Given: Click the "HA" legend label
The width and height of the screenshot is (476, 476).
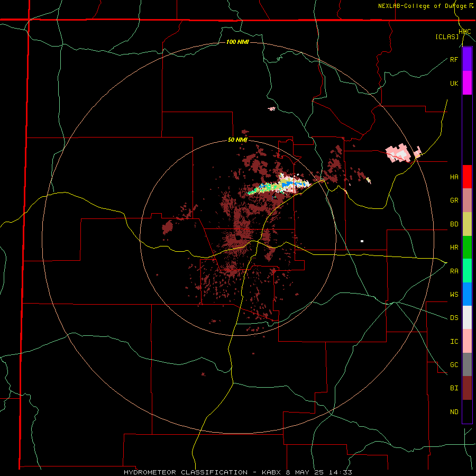Looking at the screenshot, I should point(454,177).
